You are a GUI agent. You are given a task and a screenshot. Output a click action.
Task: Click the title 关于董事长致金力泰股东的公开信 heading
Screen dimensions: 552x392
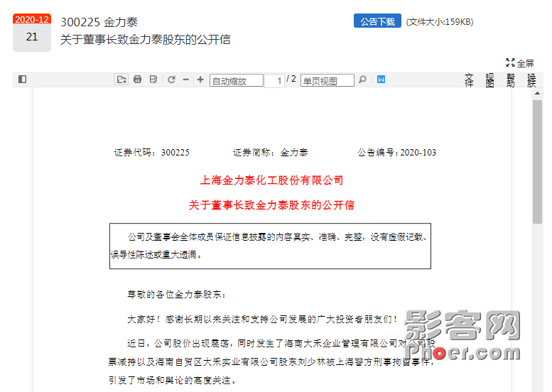point(145,39)
